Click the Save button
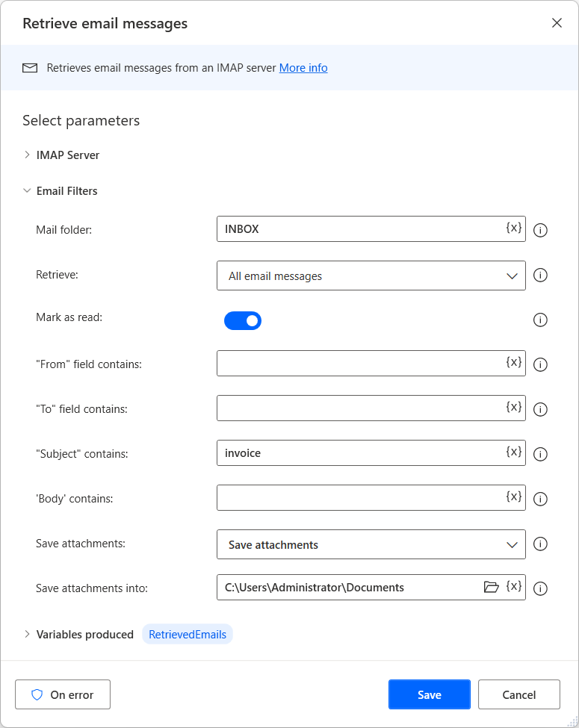 pyautogui.click(x=429, y=694)
